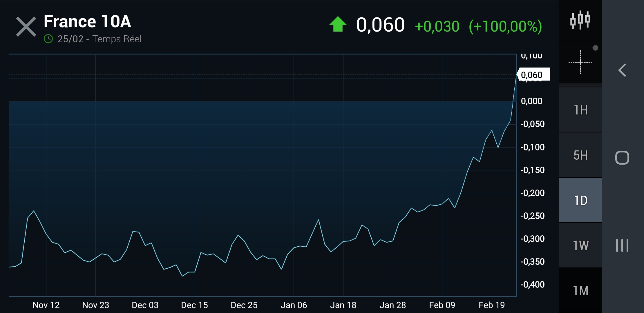Viewport: 644px width, 313px height.
Task: Tap the 0,060 current price tag on axis
Action: (533, 75)
